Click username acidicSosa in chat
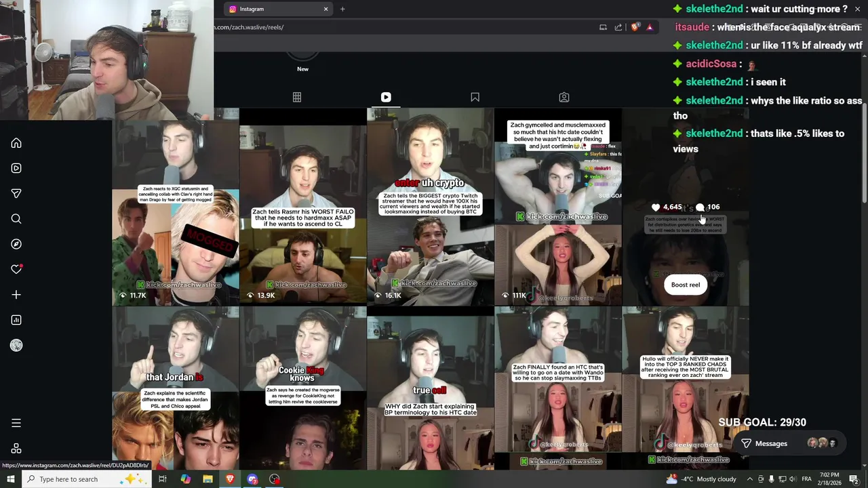Image resolution: width=868 pixels, height=488 pixels. (x=711, y=64)
